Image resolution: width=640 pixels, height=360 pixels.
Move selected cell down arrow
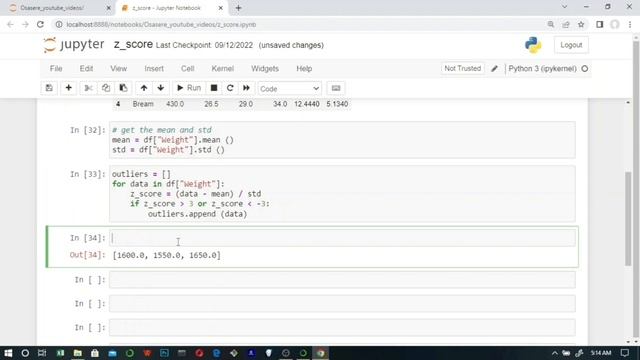click(161, 88)
